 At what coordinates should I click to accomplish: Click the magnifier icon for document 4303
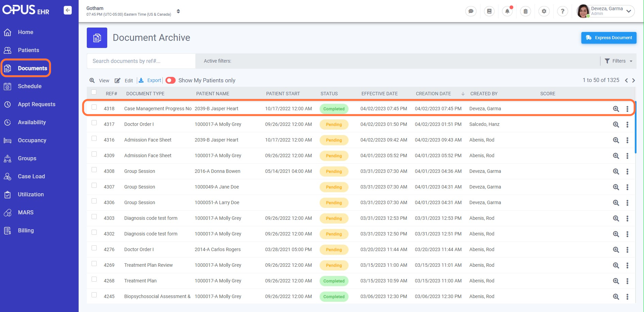[616, 218]
